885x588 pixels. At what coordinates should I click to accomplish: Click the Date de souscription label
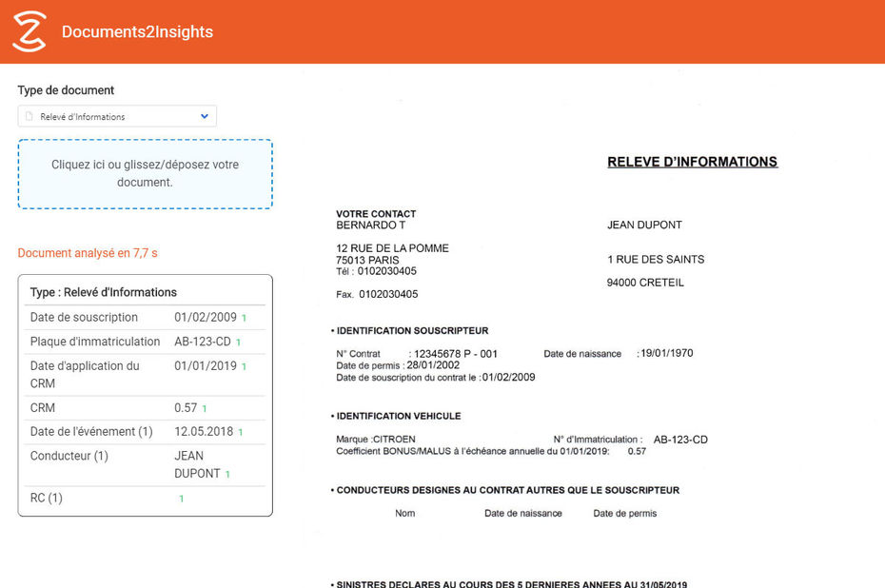pos(84,317)
